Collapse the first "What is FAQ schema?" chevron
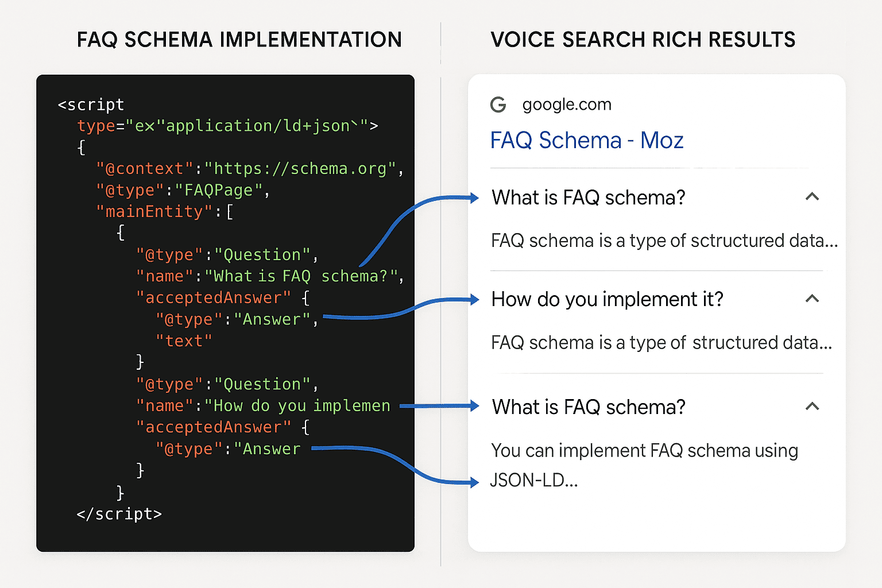The image size is (882, 588). tap(812, 196)
